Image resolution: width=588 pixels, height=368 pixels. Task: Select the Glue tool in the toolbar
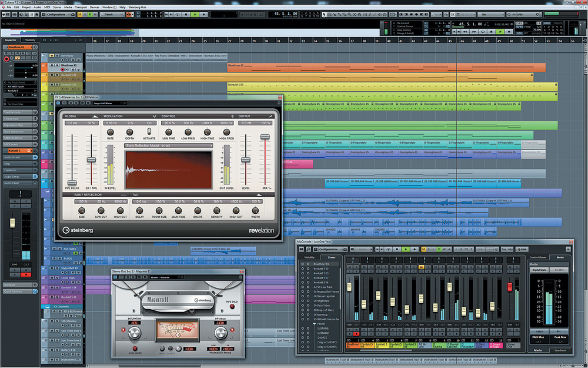[x=339, y=14]
